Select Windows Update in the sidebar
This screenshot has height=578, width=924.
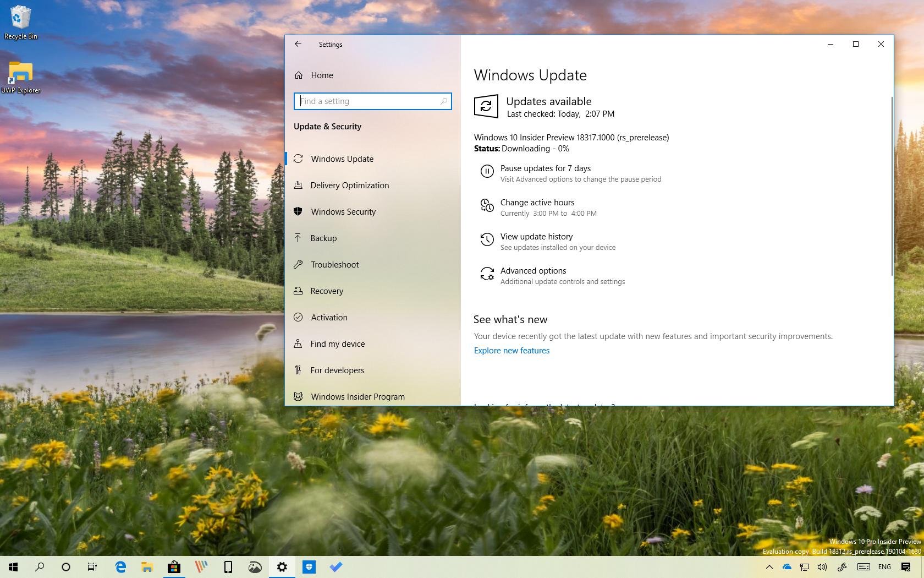(373, 159)
